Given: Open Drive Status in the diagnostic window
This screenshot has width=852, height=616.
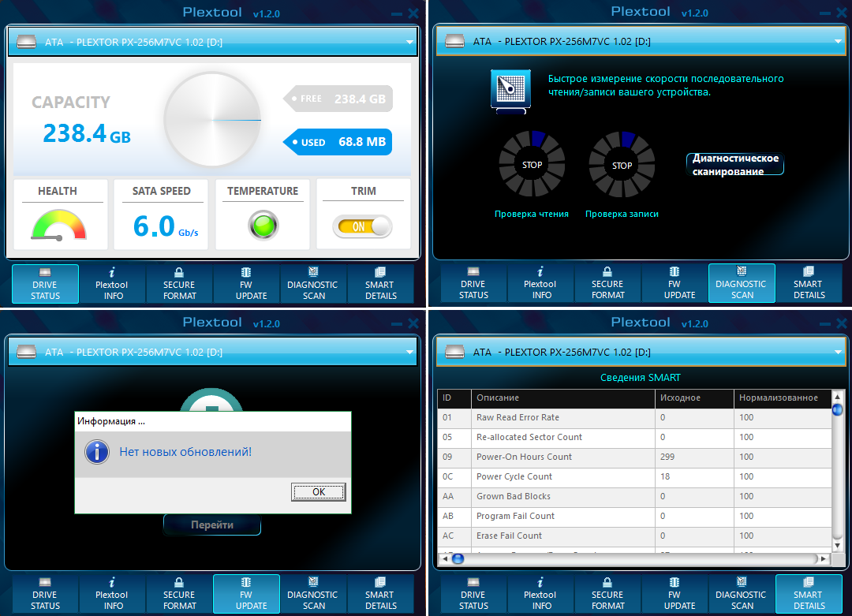Looking at the screenshot, I should [x=473, y=283].
